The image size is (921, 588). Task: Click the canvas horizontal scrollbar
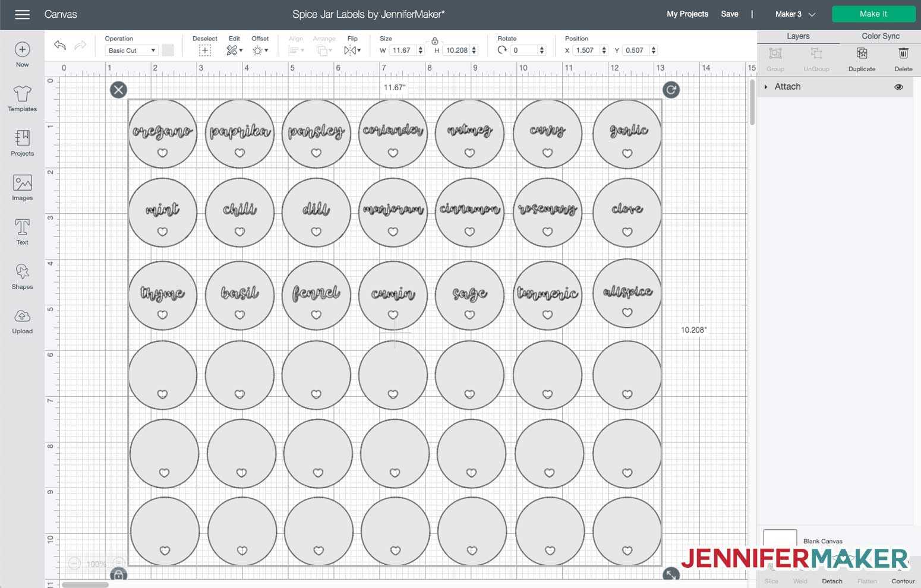(x=86, y=585)
